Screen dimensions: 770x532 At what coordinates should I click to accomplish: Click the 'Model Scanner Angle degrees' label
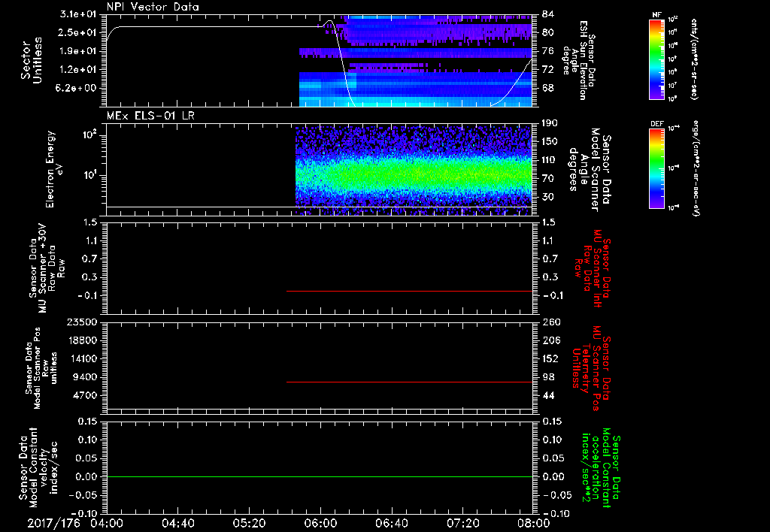tap(590, 170)
